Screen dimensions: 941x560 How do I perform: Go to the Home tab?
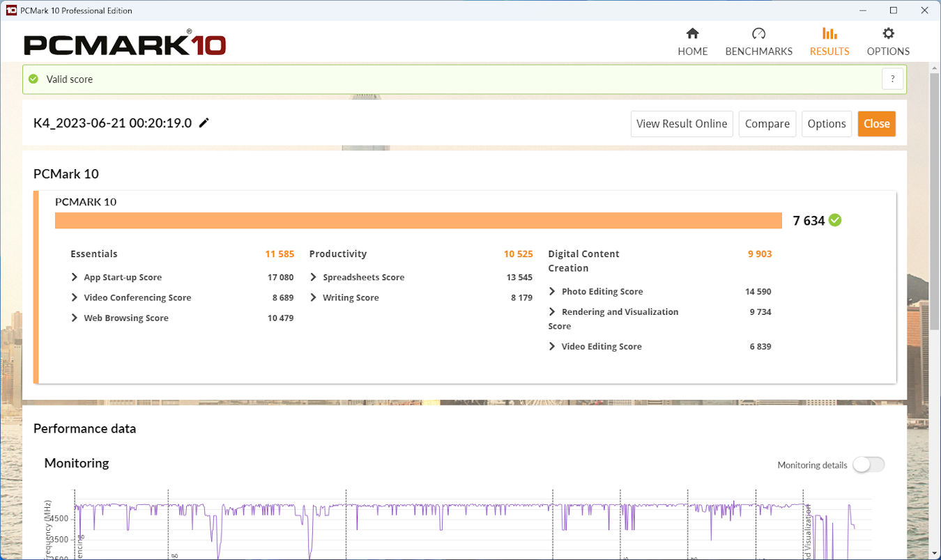692,42
